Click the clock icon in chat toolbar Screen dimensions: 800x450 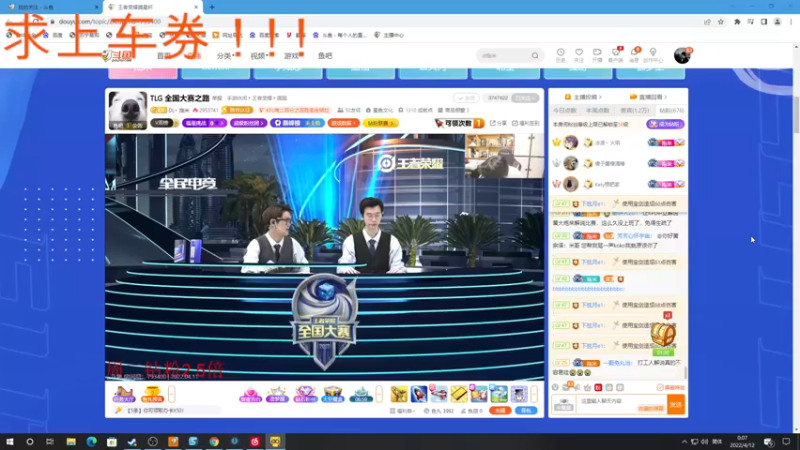coord(555,388)
